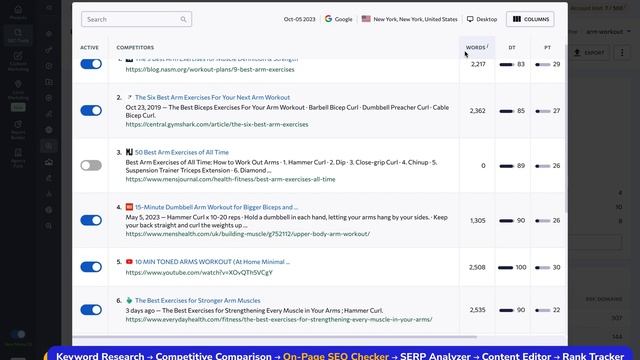
Task: Disable the 10 MIN TONED ARMS WORKOUT toggle
Action: pyautogui.click(x=91, y=267)
